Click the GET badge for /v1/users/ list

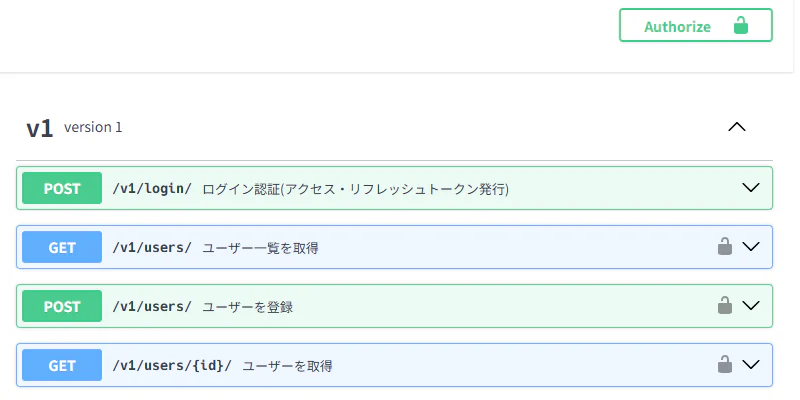[62, 247]
